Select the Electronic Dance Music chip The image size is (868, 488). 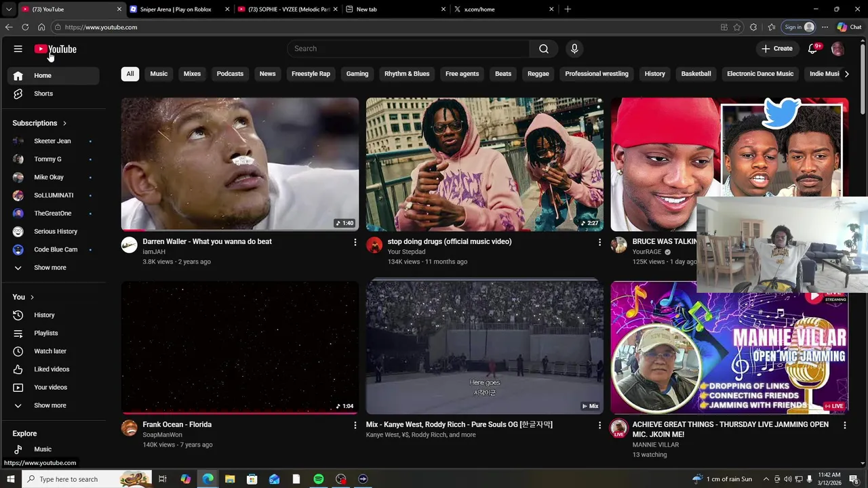coord(760,74)
